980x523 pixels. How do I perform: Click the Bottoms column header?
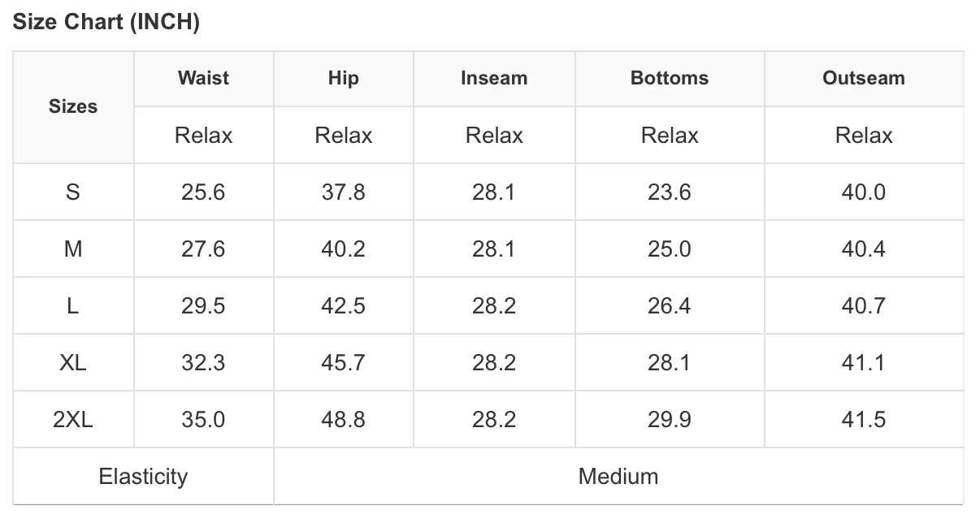point(670,78)
